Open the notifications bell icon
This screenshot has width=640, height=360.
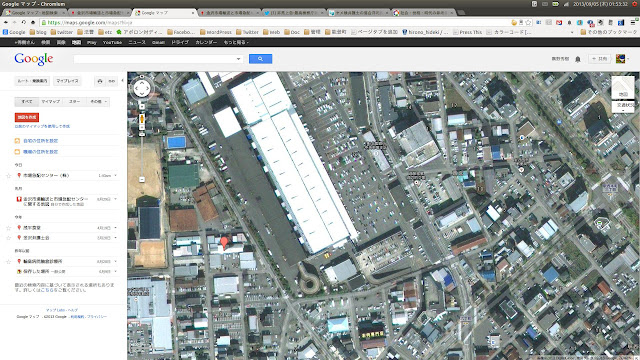[x=578, y=59]
